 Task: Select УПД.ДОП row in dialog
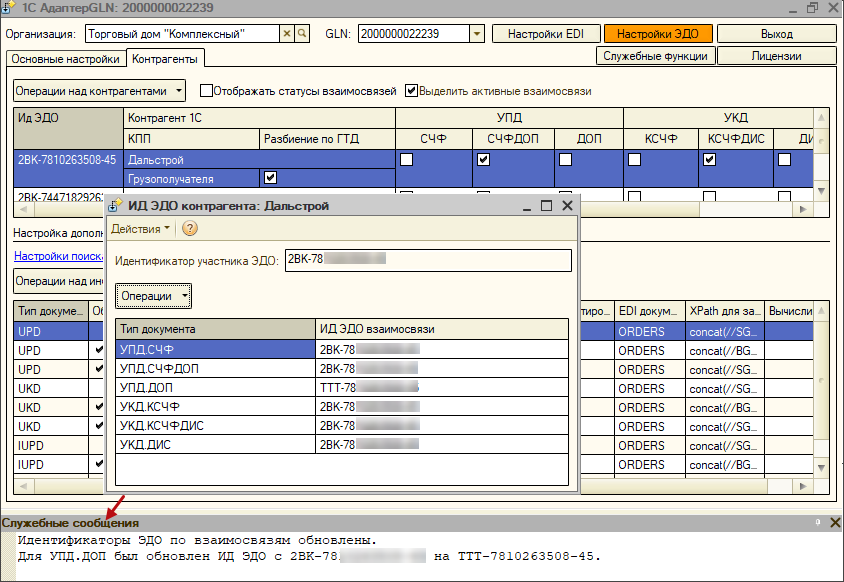pos(342,388)
